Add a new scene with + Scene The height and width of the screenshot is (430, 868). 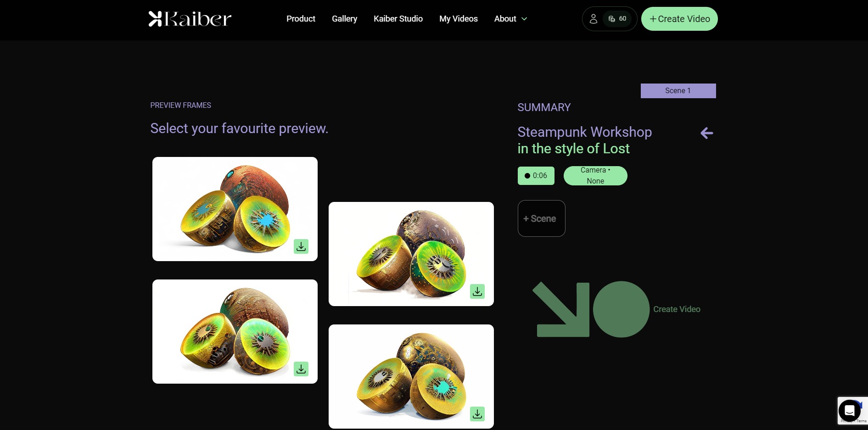click(x=541, y=218)
